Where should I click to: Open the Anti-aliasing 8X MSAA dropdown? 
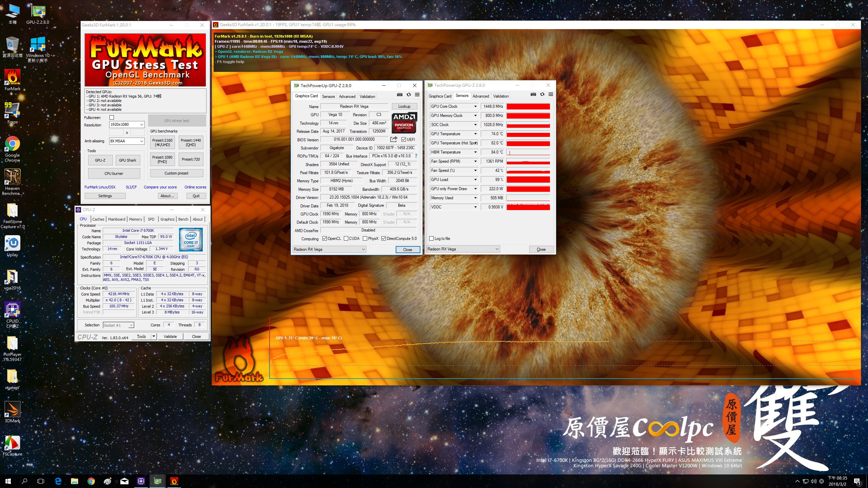click(127, 141)
